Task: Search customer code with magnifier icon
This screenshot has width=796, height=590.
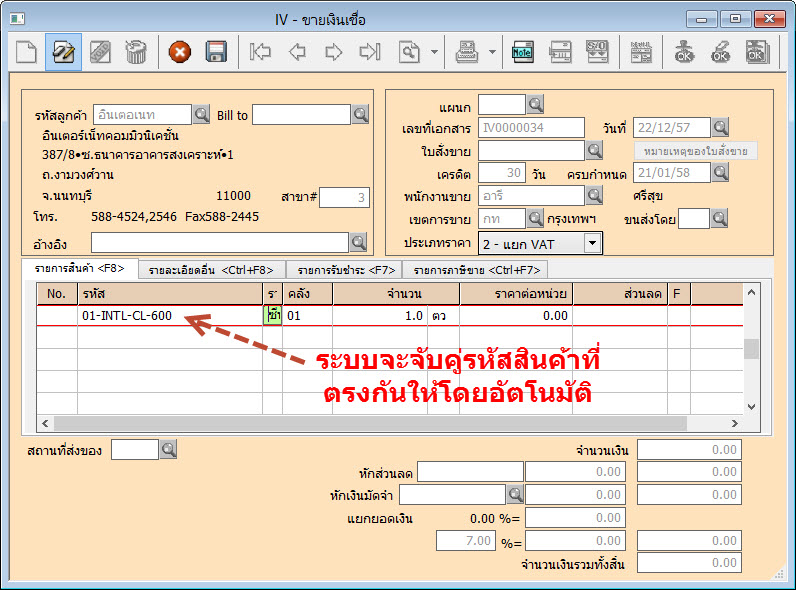Action: pyautogui.click(x=202, y=114)
